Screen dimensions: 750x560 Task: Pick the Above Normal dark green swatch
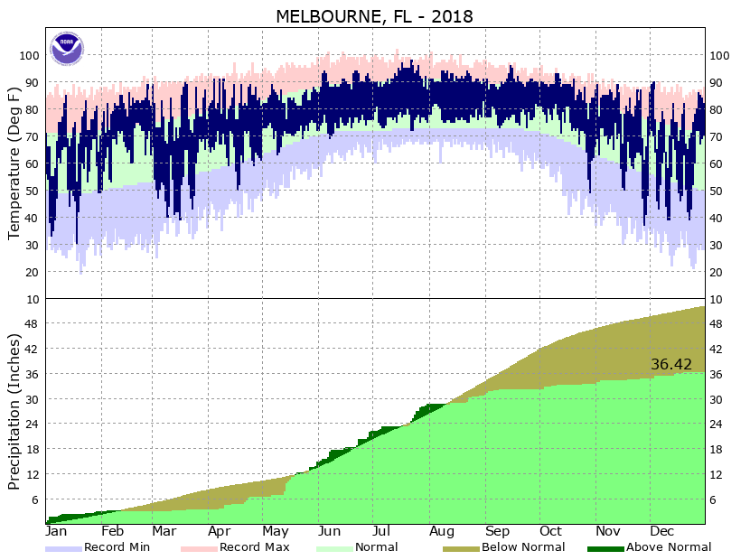[605, 548]
